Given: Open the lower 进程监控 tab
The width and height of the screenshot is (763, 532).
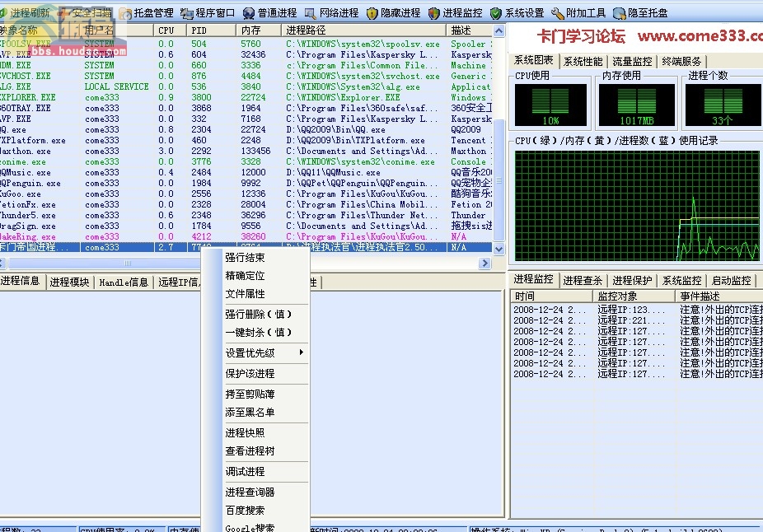Looking at the screenshot, I should pyautogui.click(x=533, y=279).
